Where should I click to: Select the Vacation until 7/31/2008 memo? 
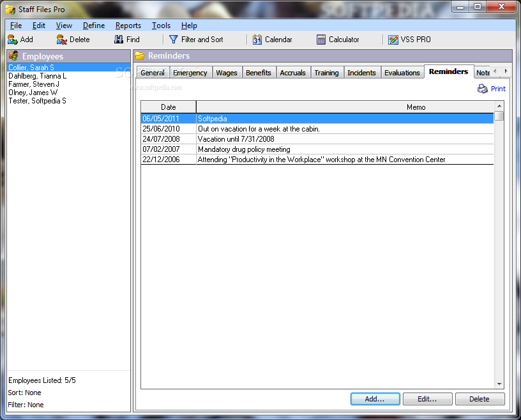[x=345, y=139]
